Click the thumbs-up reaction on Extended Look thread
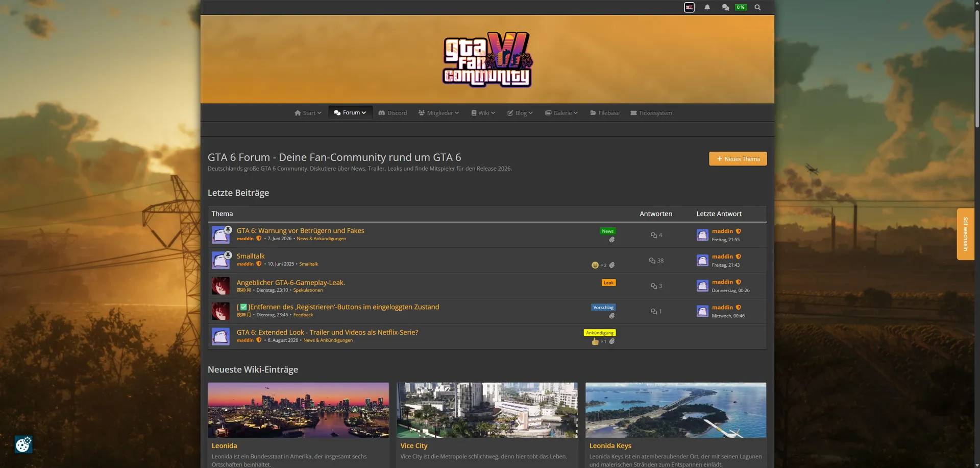 [x=595, y=341]
